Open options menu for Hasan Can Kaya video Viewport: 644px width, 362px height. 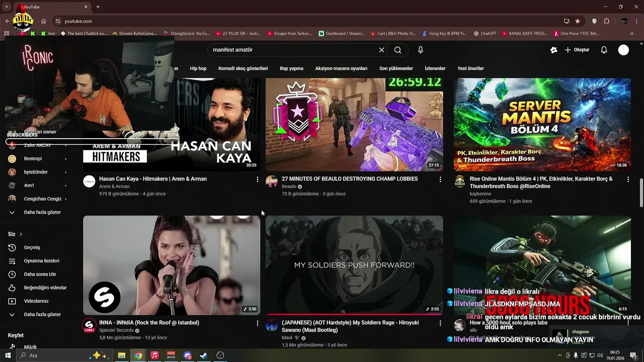click(x=257, y=179)
